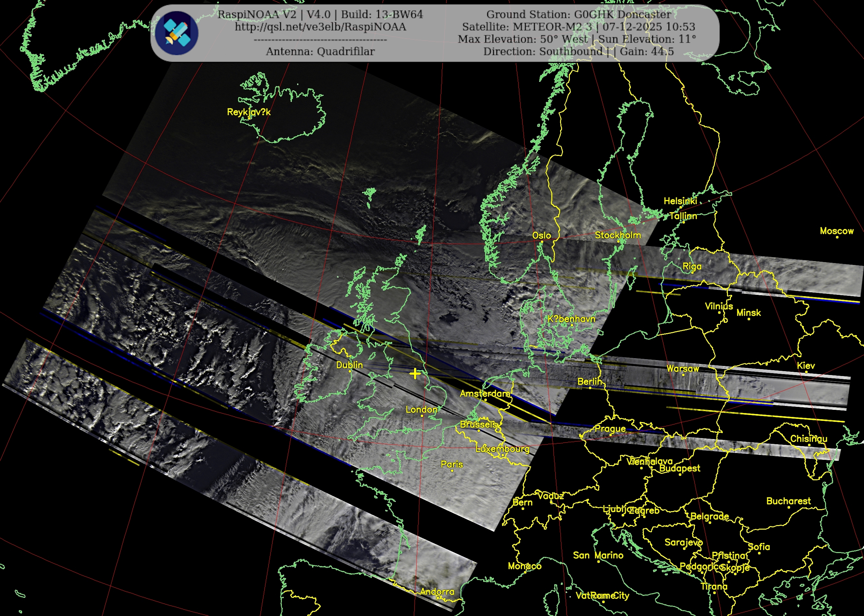
Task: Click the London city label
Action: tap(421, 410)
